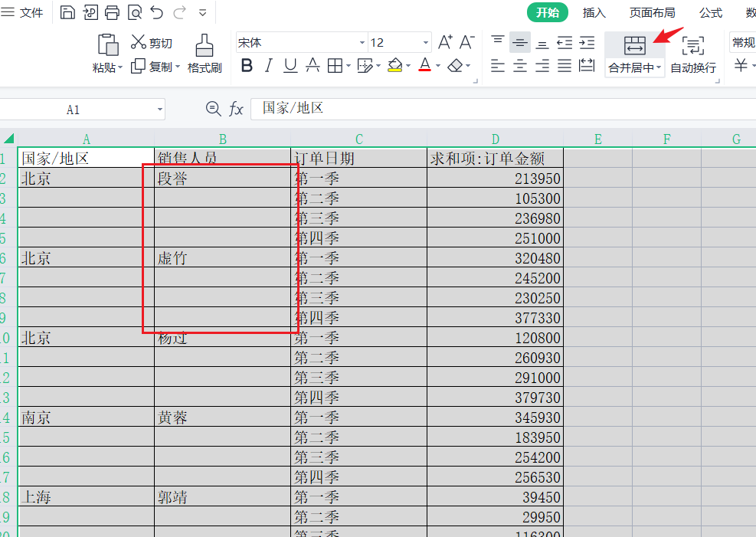Expand the Name Box dropdown arrow
The width and height of the screenshot is (756, 537).
[160, 110]
